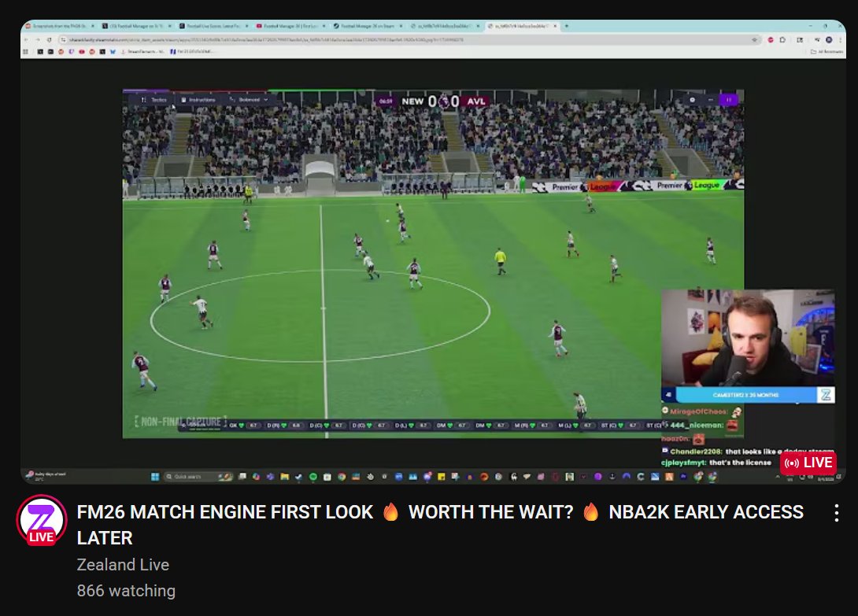
Task: Switch to the YouTube Football Manager 26 First Look tab
Action: tap(290, 26)
